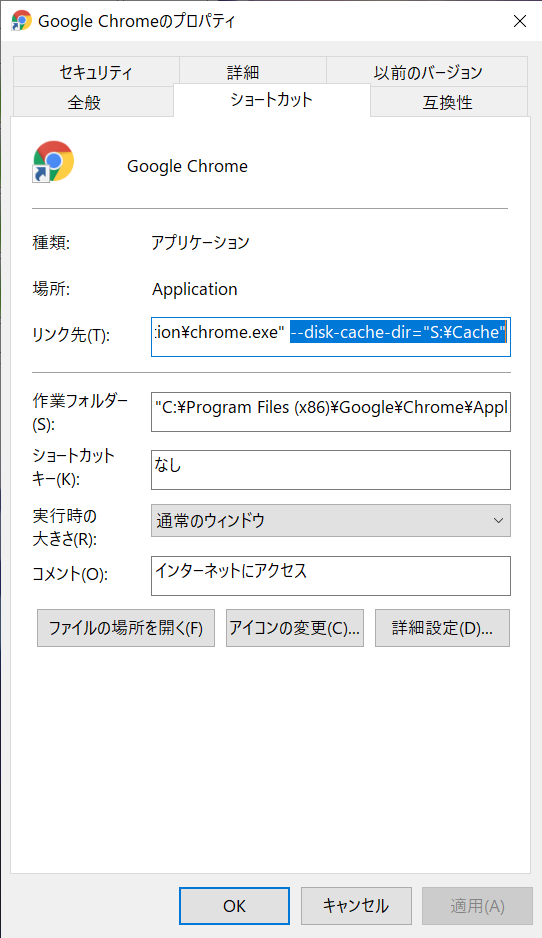Close the properties dialog with X
Image resolution: width=542 pixels, height=938 pixels.
click(x=520, y=21)
